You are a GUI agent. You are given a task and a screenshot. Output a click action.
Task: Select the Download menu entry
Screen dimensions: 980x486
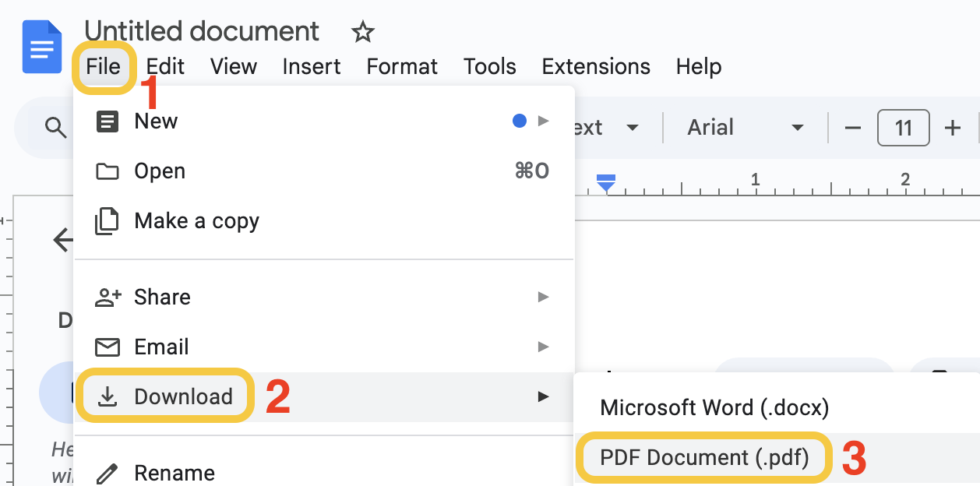(x=323, y=396)
